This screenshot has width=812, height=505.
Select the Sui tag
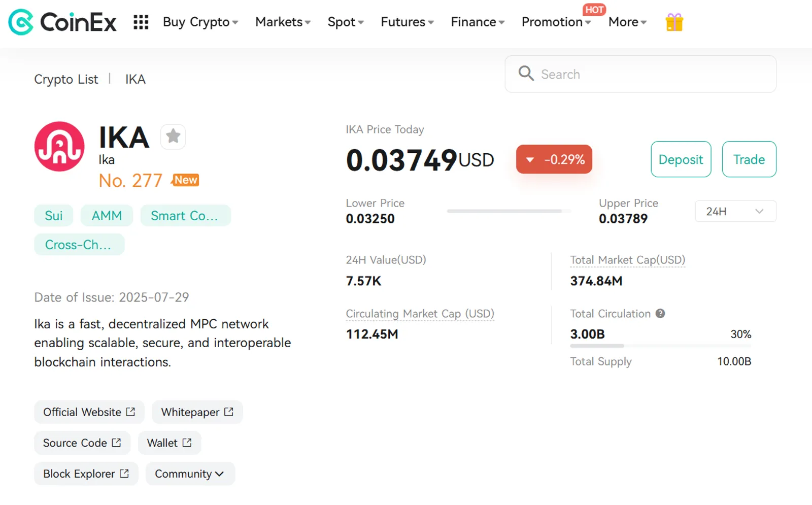[x=54, y=216]
